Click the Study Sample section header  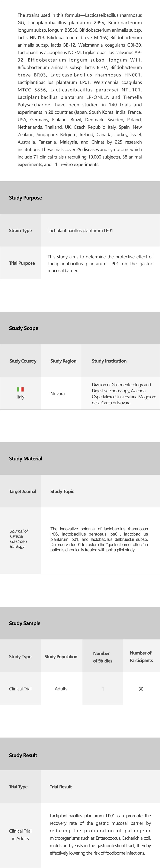[25, 623]
